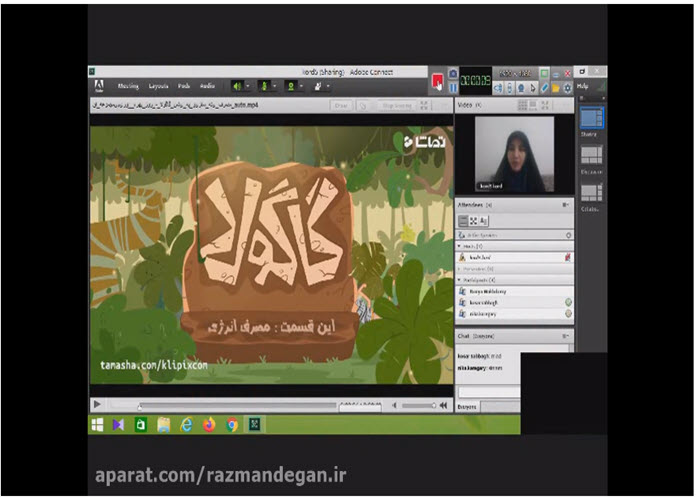Click the Adobe logo in Connect menu bar
This screenshot has height=498, width=696.
[99, 86]
